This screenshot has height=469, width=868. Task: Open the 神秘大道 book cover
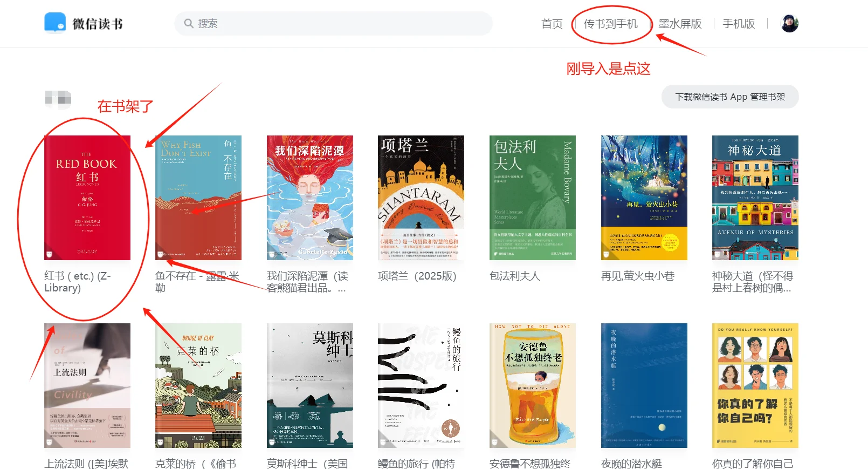tap(755, 198)
